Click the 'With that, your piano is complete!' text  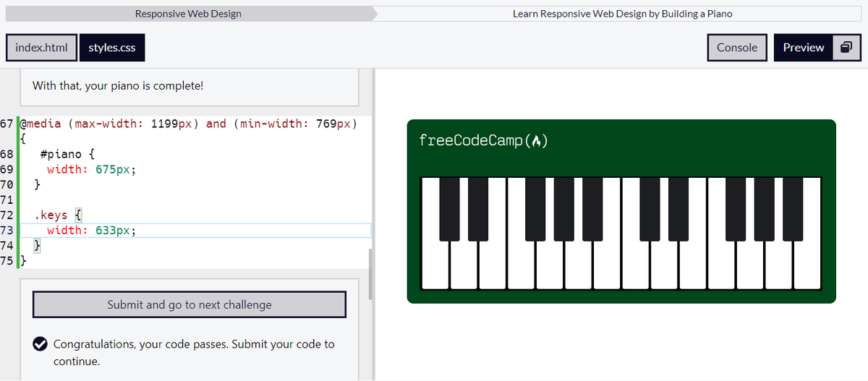(x=118, y=86)
